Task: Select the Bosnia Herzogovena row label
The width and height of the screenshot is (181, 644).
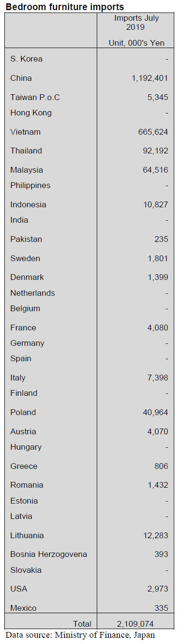Action: click(x=49, y=554)
